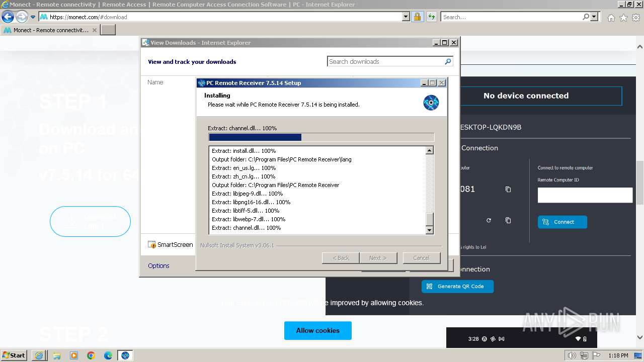644x362 pixels.
Task: Refresh the page with the green arrows icon
Action: 431,17
